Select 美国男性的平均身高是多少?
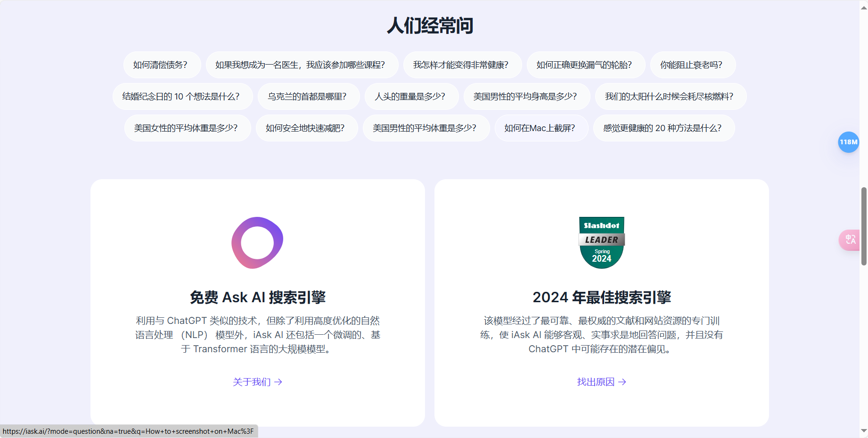 526,96
